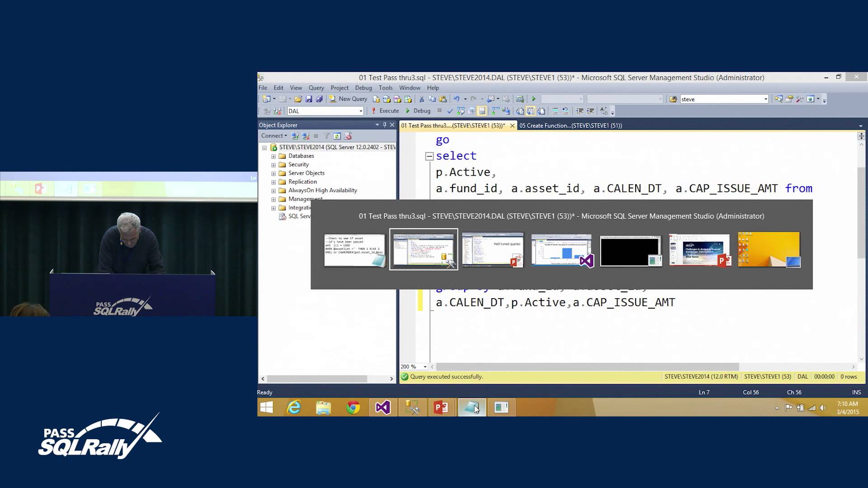Open the View menu

coord(296,88)
